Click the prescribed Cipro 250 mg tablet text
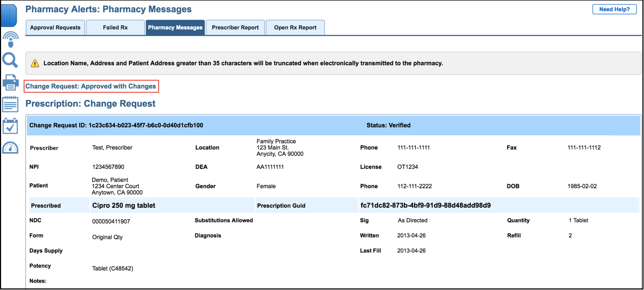The height and width of the screenshot is (290, 644). (x=124, y=206)
